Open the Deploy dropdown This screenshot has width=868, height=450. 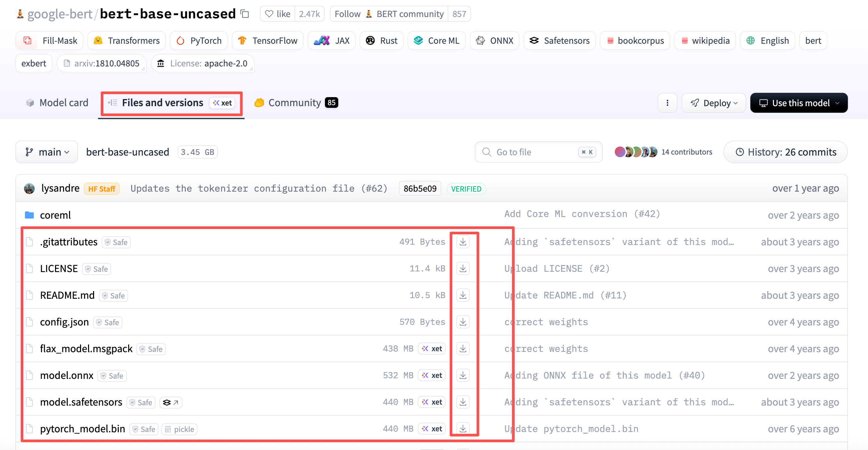tap(713, 103)
